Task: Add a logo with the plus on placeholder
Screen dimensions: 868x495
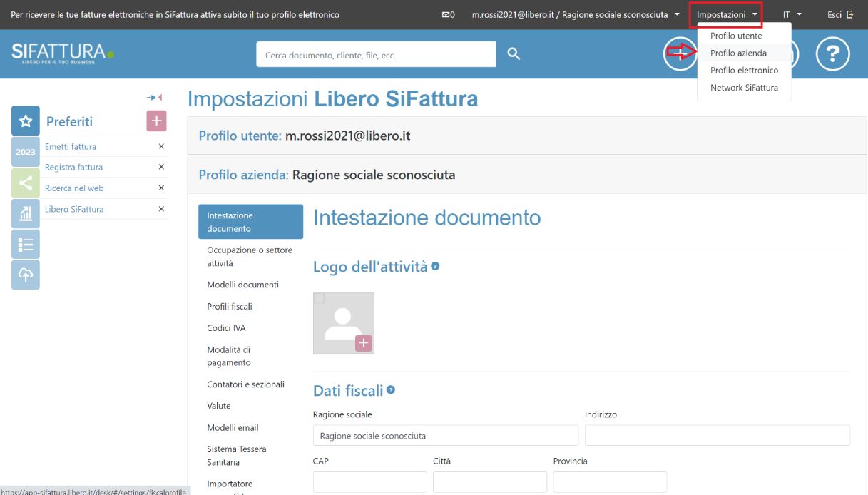Action: click(364, 343)
